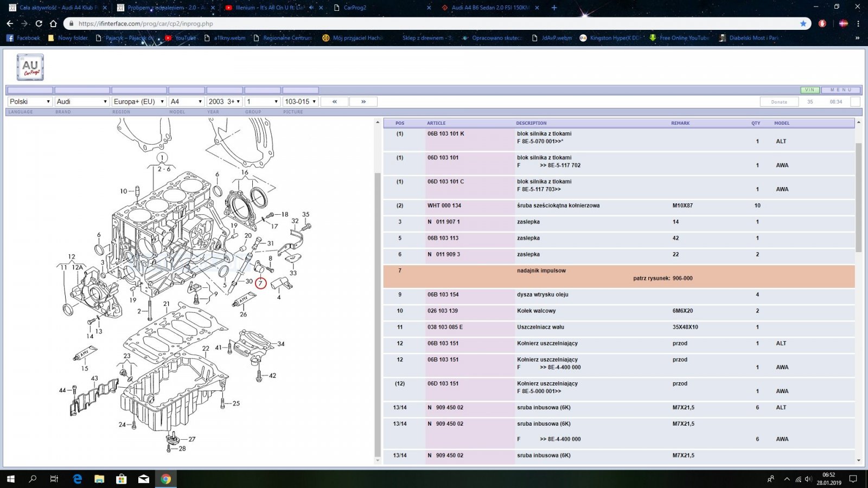868x488 pixels.
Task: Open the Year dropdown showing 2003
Action: (224, 101)
